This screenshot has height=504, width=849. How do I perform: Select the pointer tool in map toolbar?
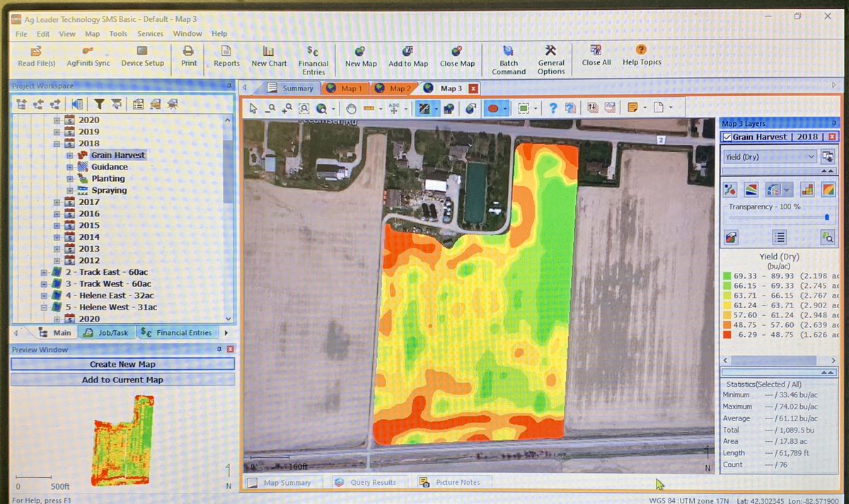pyautogui.click(x=253, y=108)
